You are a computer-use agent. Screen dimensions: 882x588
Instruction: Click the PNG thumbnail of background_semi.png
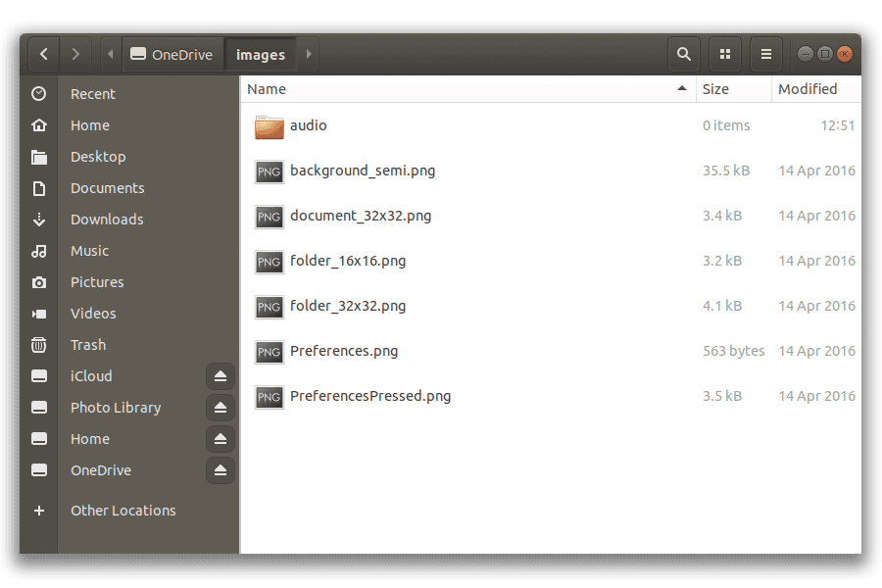(269, 171)
